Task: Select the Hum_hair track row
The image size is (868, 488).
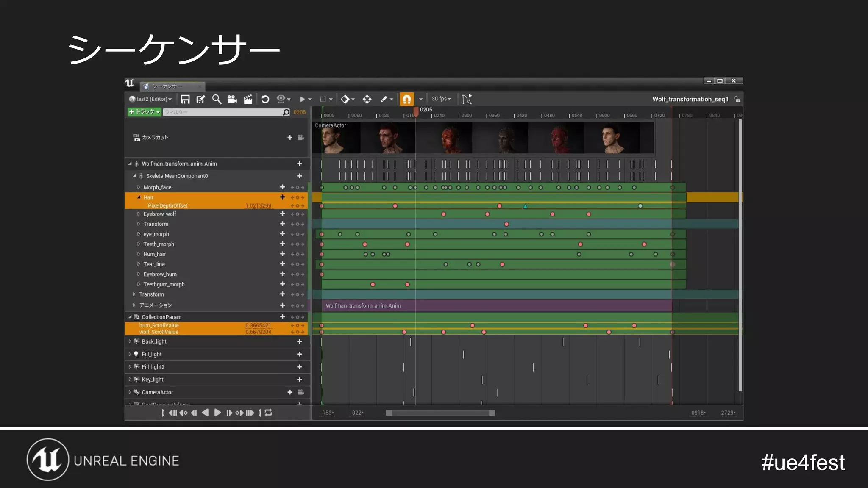Action: pos(217,254)
